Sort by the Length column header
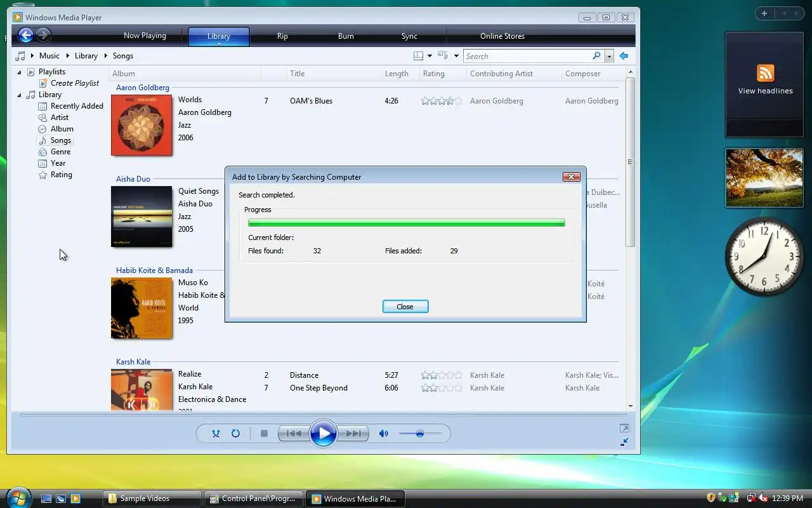This screenshot has height=508, width=812. tap(400, 74)
